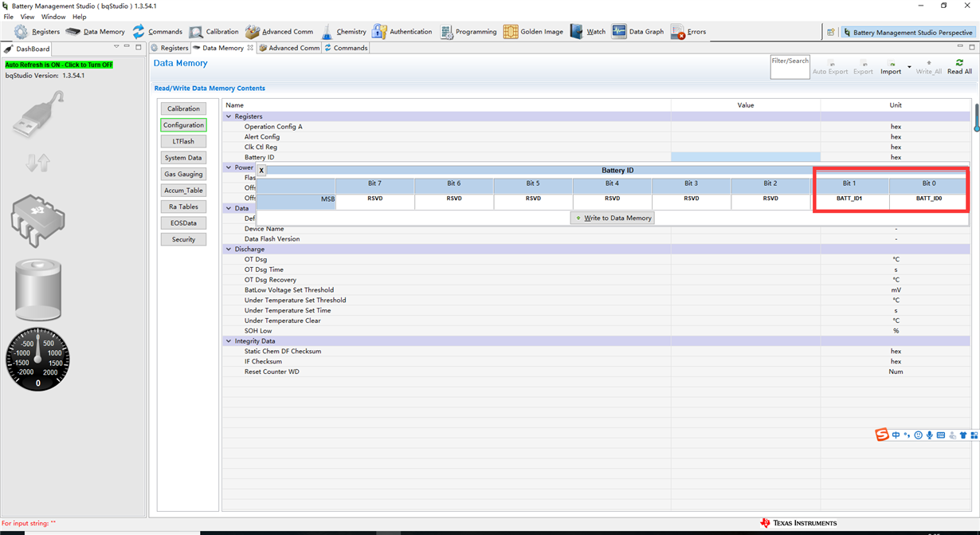Click the Open Perspective icon

[831, 33]
